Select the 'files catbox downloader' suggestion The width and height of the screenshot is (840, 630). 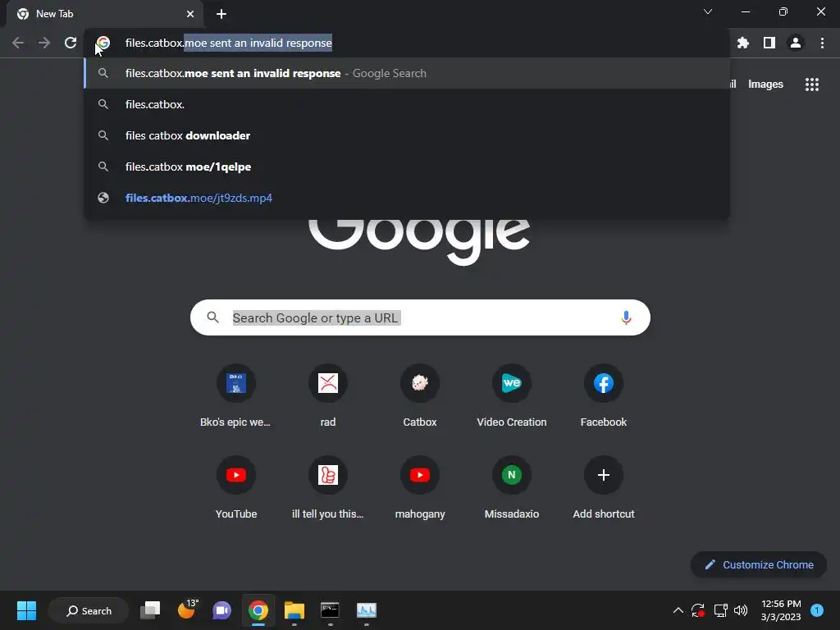pos(407,135)
